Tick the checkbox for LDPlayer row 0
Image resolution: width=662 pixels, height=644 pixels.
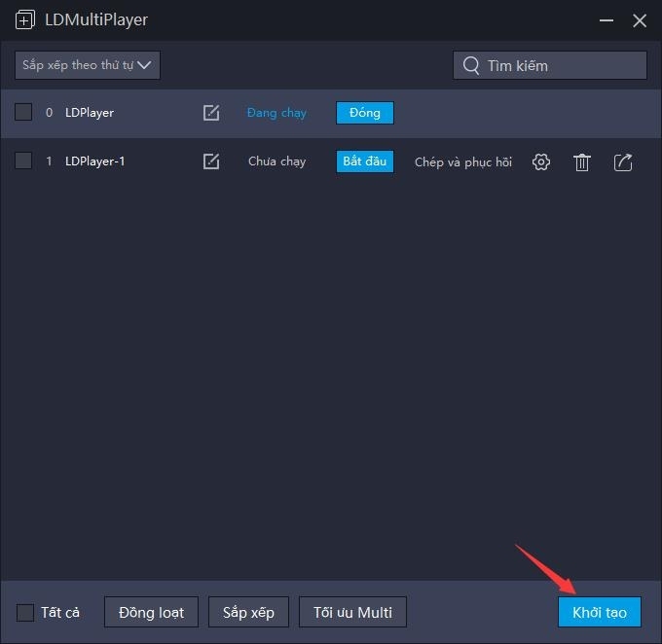click(x=23, y=112)
